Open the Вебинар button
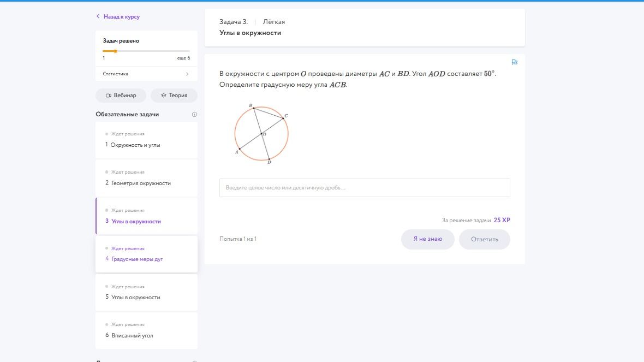The image size is (644, 362). pyautogui.click(x=121, y=96)
